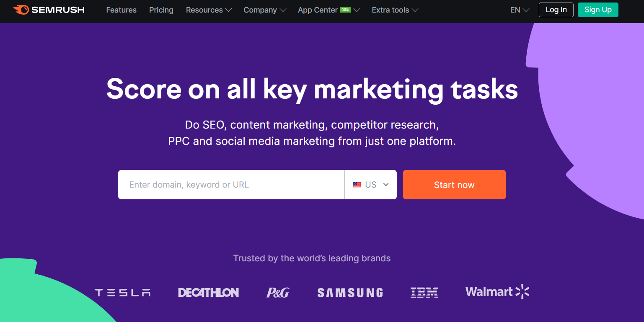This screenshot has height=322, width=644.
Task: Open the US country database dropdown
Action: (x=370, y=185)
